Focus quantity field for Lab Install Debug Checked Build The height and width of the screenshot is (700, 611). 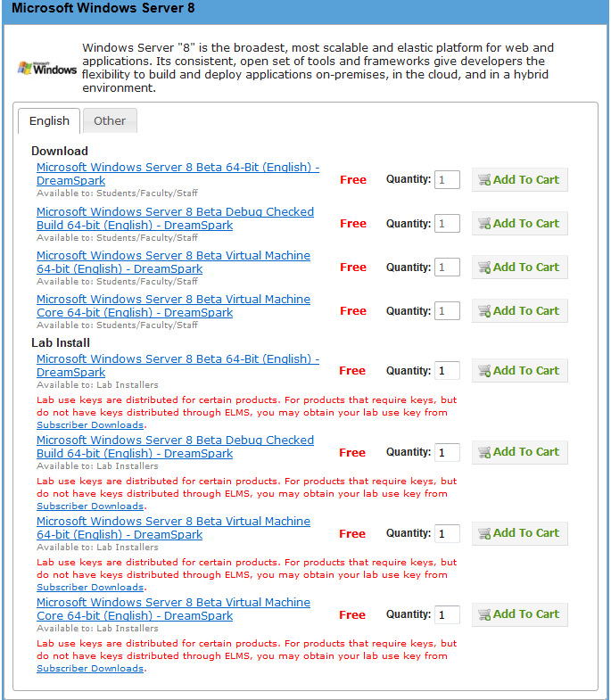[x=447, y=452]
